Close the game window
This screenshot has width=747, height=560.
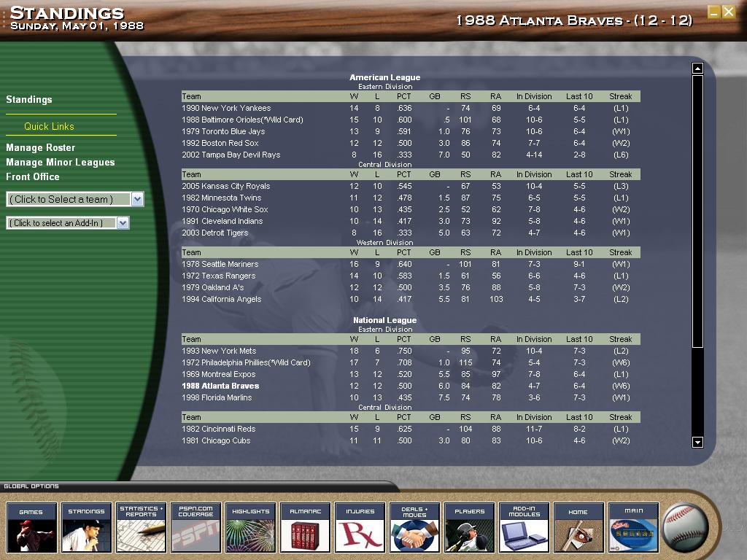(x=729, y=12)
